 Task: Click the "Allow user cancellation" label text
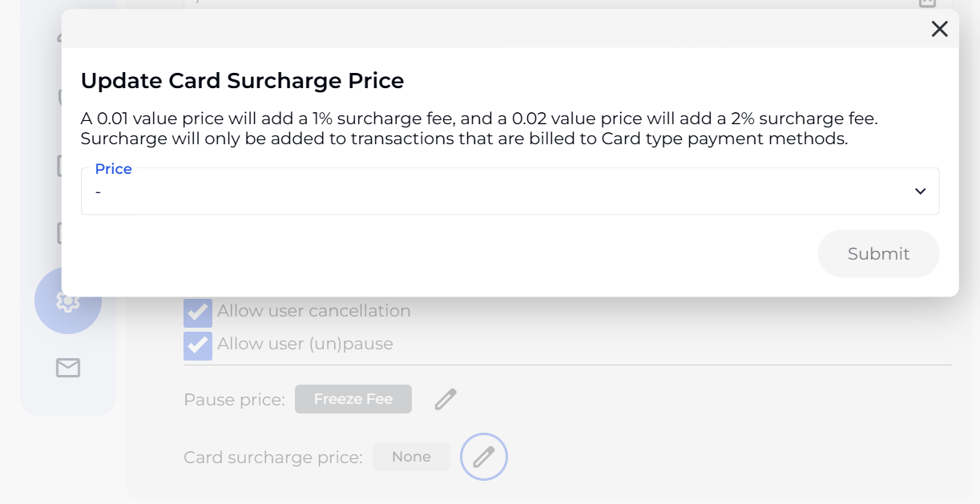313,311
